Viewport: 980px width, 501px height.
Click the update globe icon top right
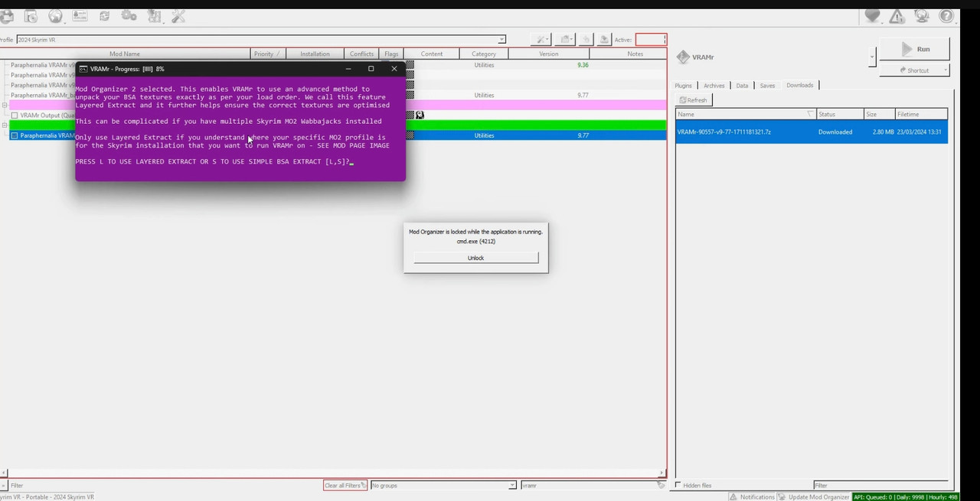click(x=921, y=16)
